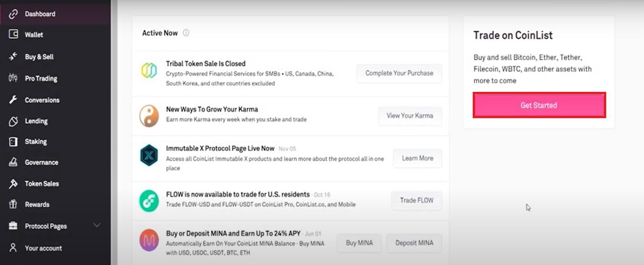Click the Governance icon in sidebar
Screen dimensions: 644x265
13,163
